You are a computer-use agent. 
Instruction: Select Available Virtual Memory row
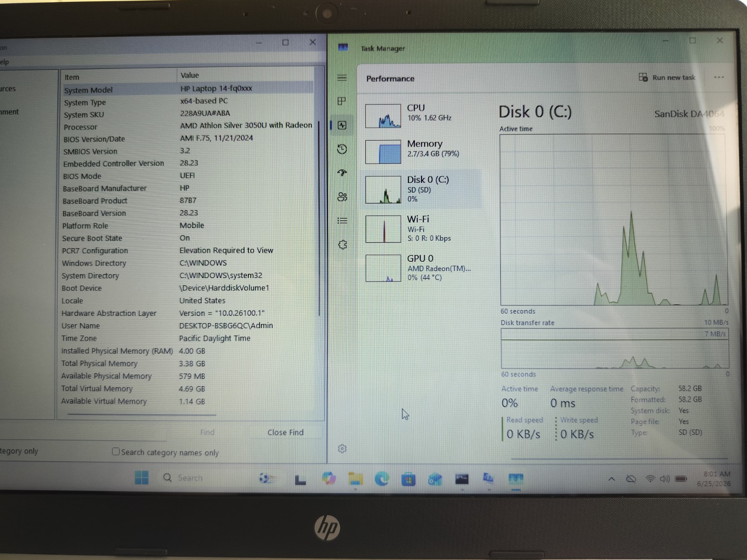(188, 401)
